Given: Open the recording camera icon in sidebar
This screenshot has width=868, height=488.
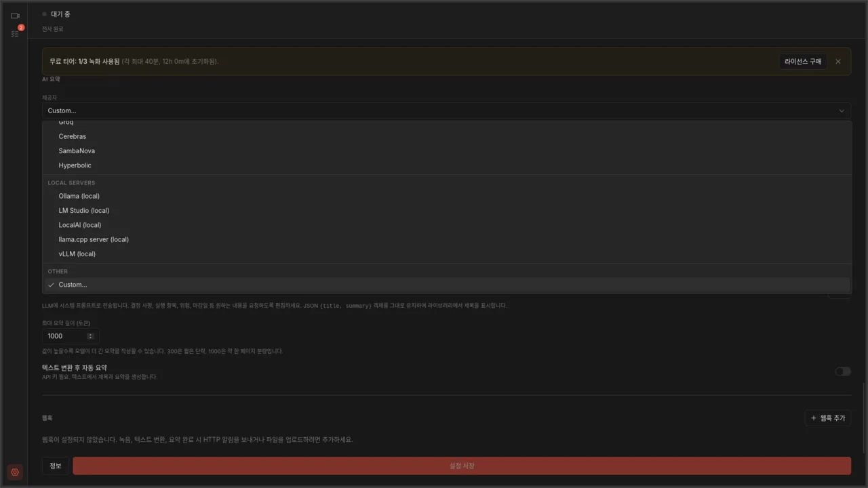Looking at the screenshot, I should (15, 16).
